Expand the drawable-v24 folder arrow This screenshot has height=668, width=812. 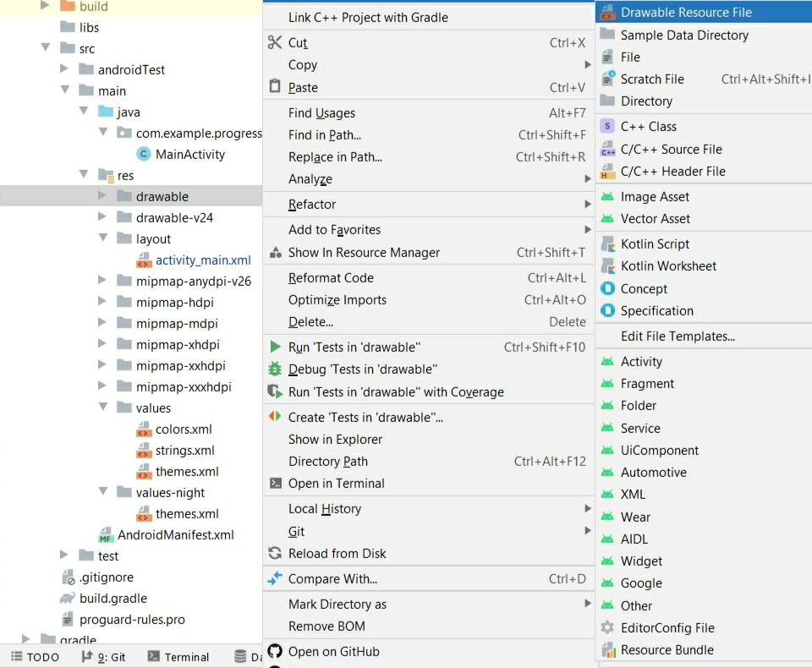102,216
